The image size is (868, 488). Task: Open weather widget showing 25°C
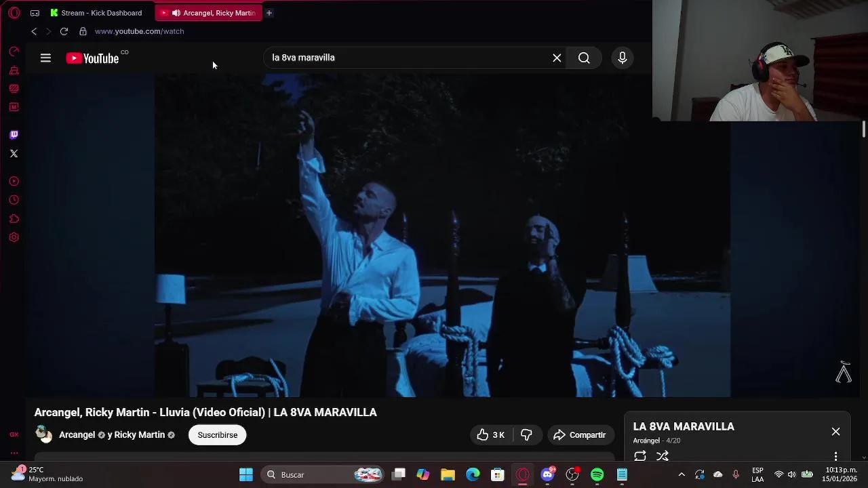point(46,474)
